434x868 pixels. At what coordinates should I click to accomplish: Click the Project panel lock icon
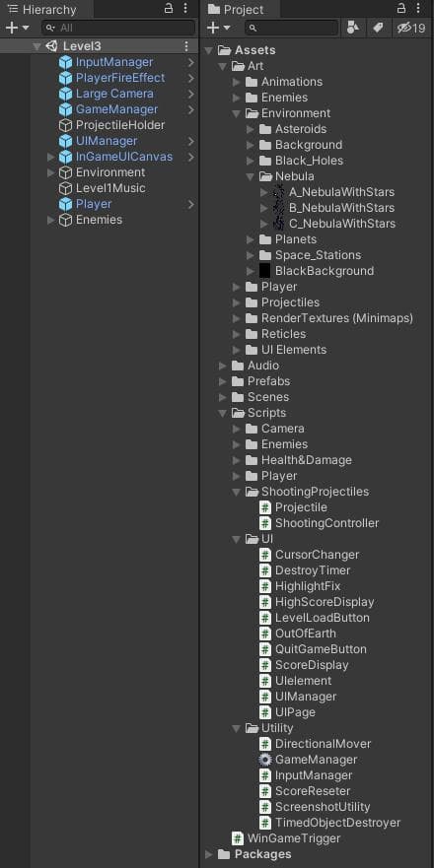401,8
